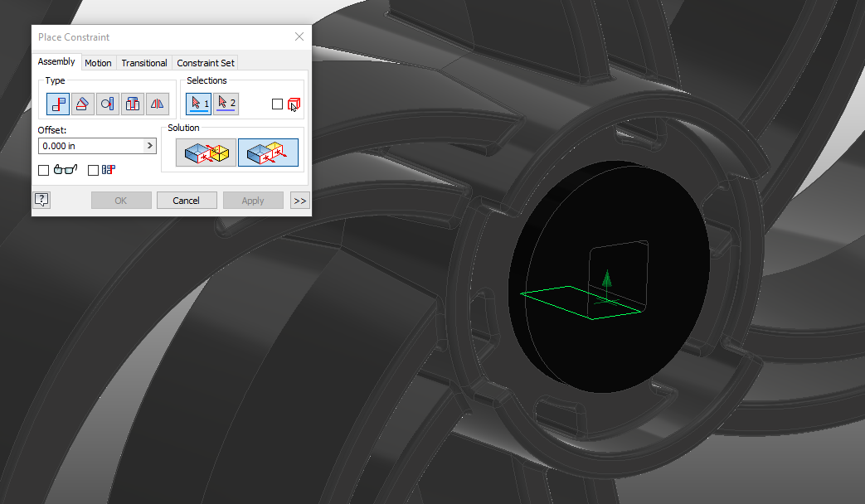Close the Place Constraint dialog
865x504 pixels.
click(299, 36)
